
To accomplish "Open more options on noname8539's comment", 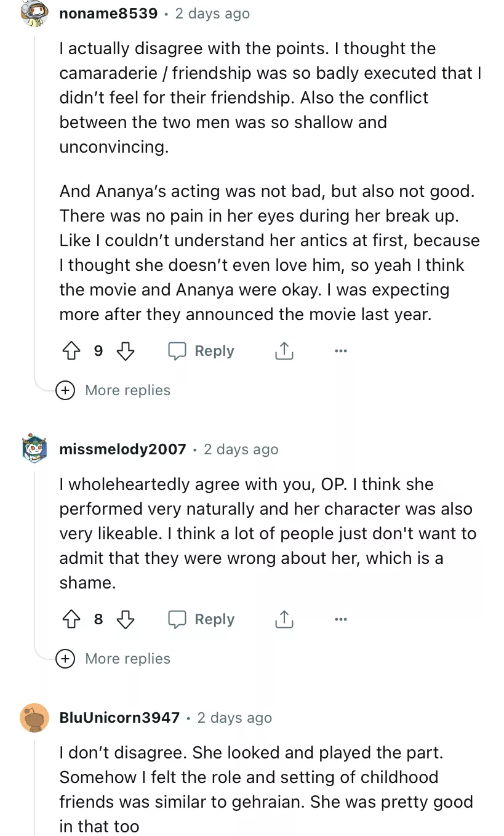I will [x=341, y=351].
